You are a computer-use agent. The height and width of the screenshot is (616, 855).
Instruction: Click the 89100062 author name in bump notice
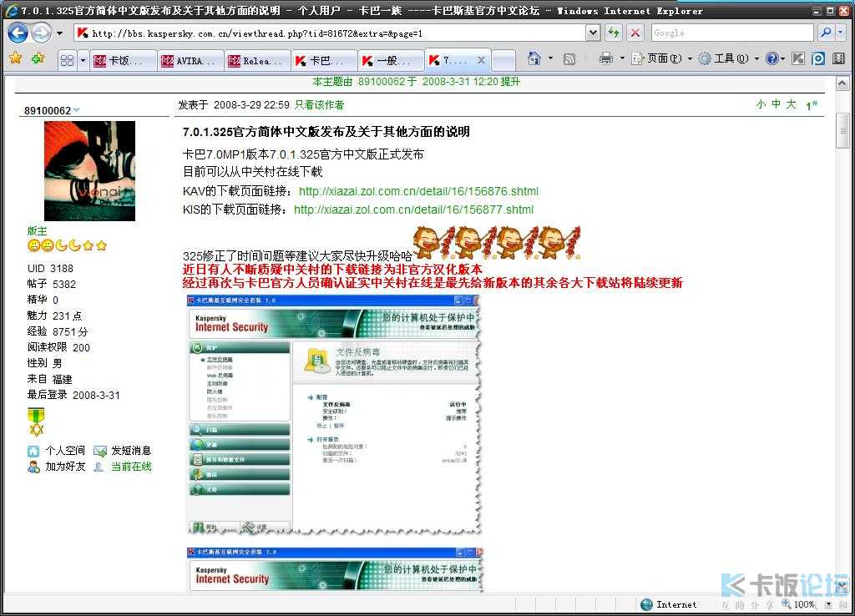(x=382, y=82)
